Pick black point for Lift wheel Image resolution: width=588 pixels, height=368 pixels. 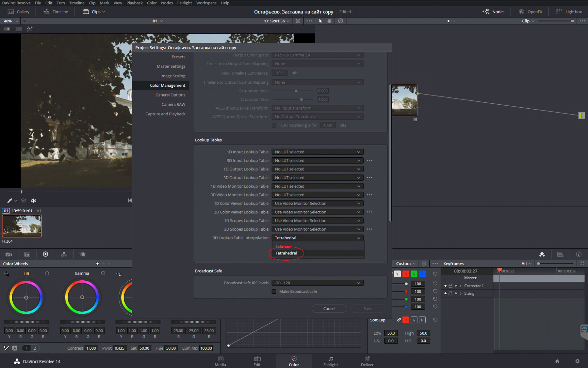click(x=6, y=273)
